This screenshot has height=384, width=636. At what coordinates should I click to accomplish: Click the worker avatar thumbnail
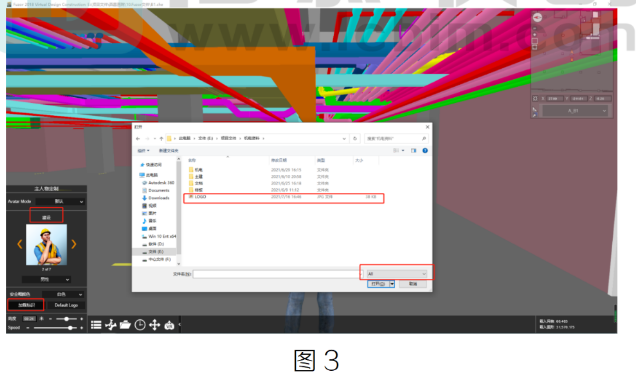46,245
